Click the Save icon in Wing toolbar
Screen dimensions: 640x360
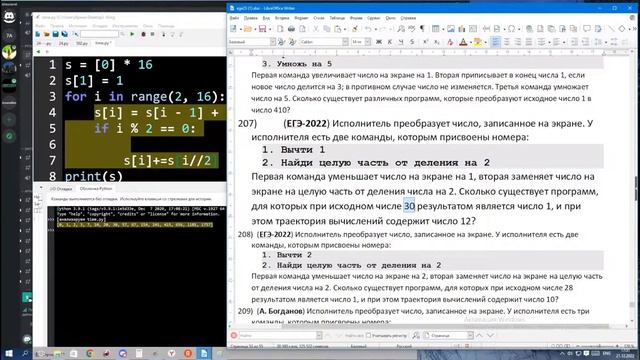pos(56,34)
